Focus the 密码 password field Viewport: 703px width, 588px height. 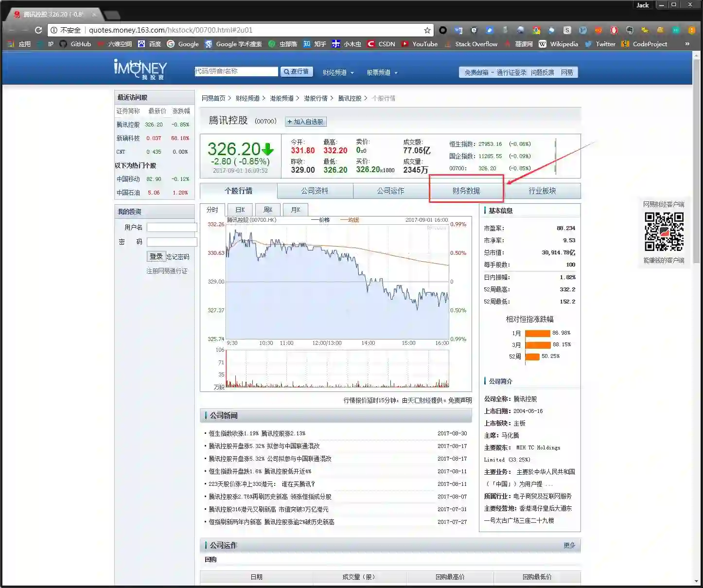click(x=172, y=242)
